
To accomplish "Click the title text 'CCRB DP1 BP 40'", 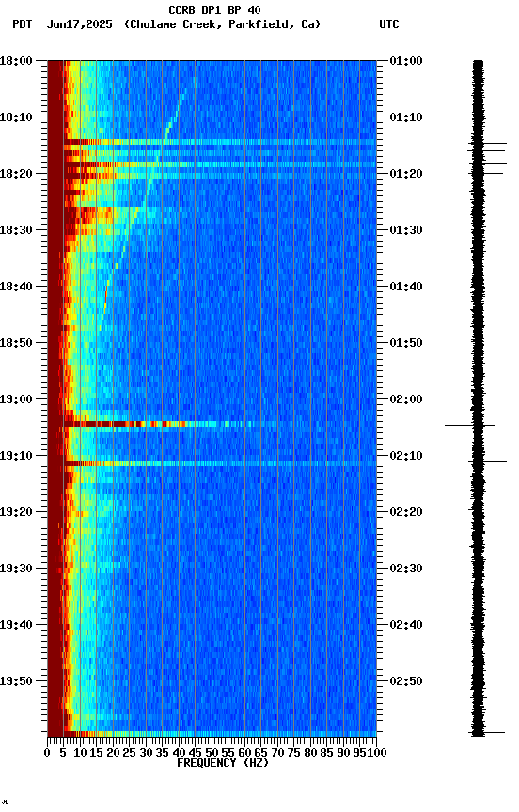I will (x=214, y=9).
